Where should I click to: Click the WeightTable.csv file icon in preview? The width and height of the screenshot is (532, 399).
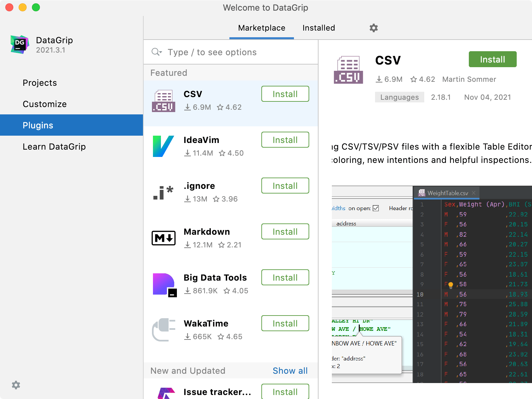pyautogui.click(x=422, y=193)
